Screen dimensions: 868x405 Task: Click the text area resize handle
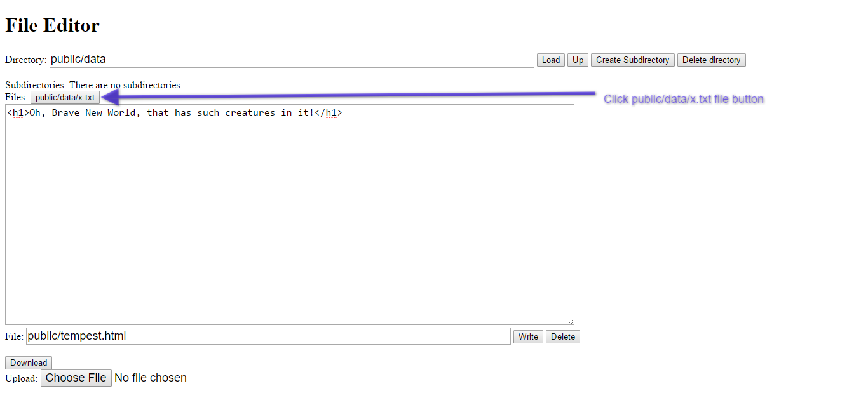[x=571, y=321]
